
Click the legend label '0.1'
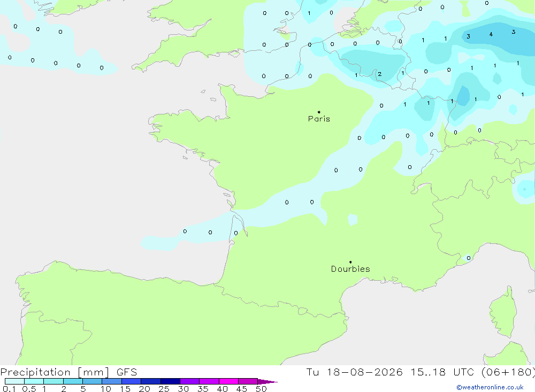(9, 389)
